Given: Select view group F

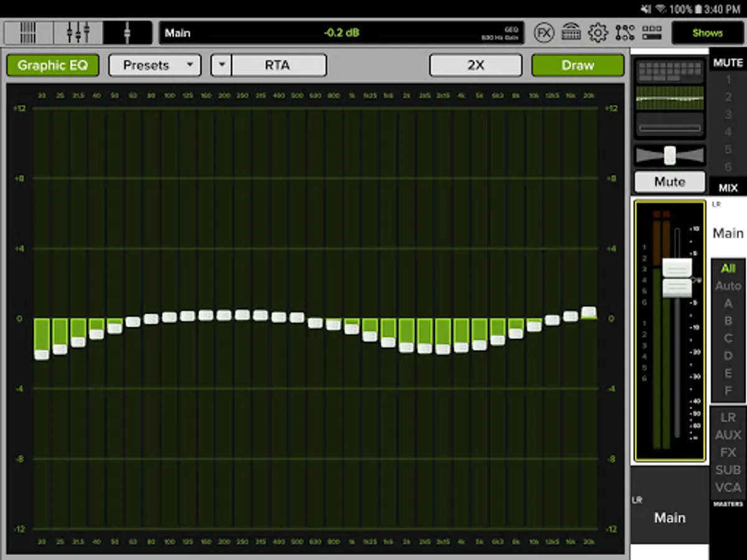Looking at the screenshot, I should pyautogui.click(x=728, y=391).
